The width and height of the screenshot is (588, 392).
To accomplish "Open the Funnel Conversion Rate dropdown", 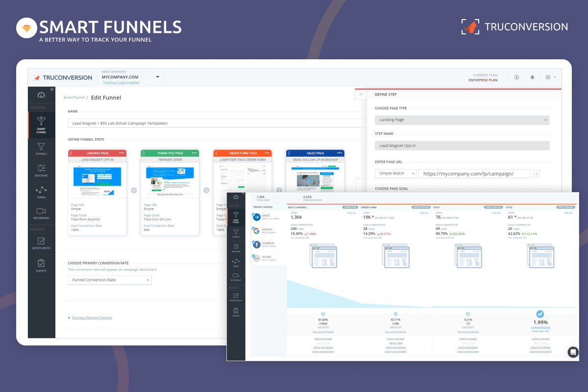I will (109, 279).
